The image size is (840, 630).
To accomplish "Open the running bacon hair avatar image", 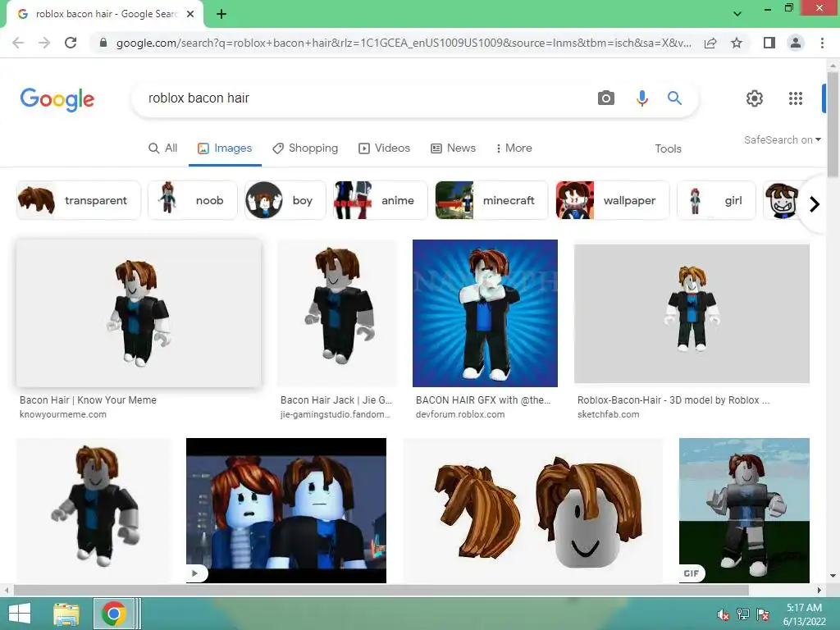I will click(94, 510).
